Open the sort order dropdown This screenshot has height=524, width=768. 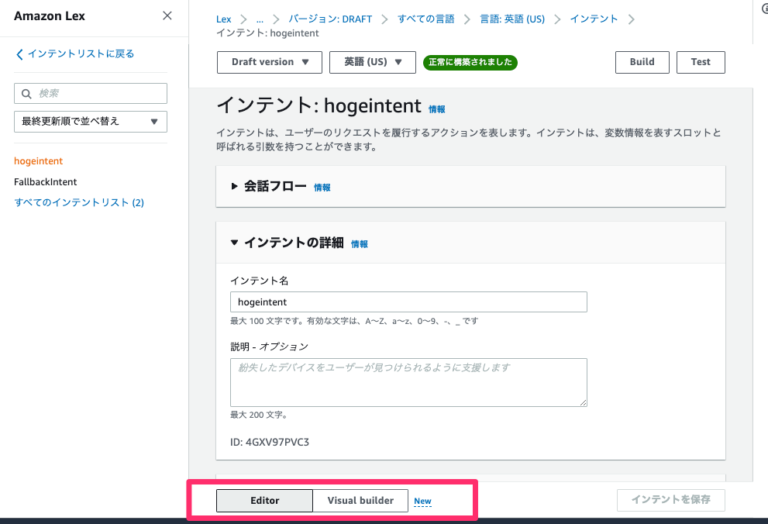tap(91, 121)
